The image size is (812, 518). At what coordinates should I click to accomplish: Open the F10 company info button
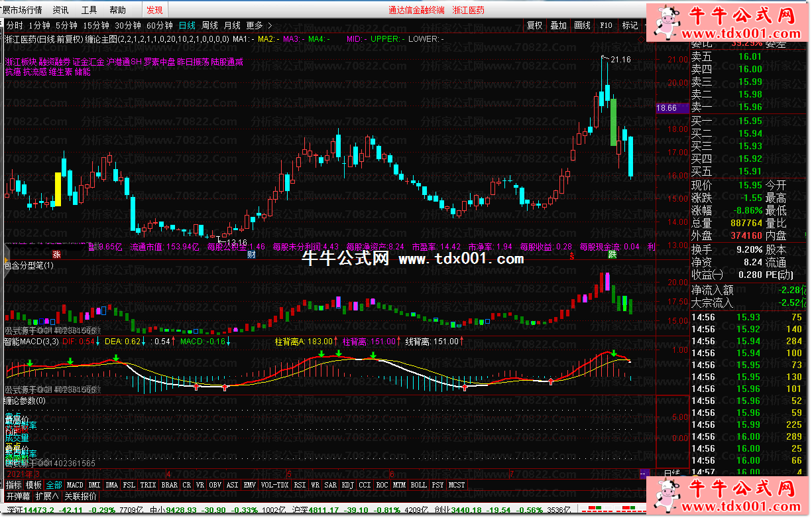click(x=606, y=25)
